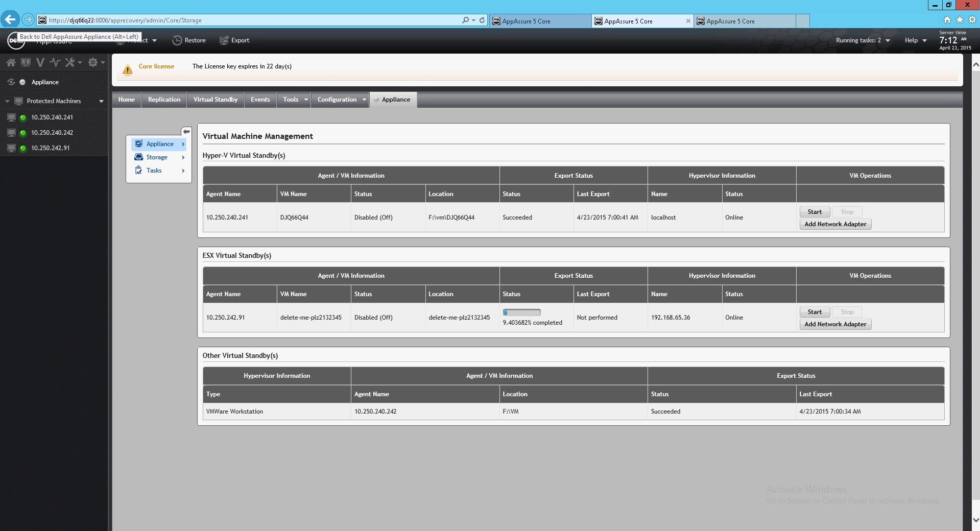Click the '9.403682% completed' status text
Viewport: 980px width, 531px height.
532,323
